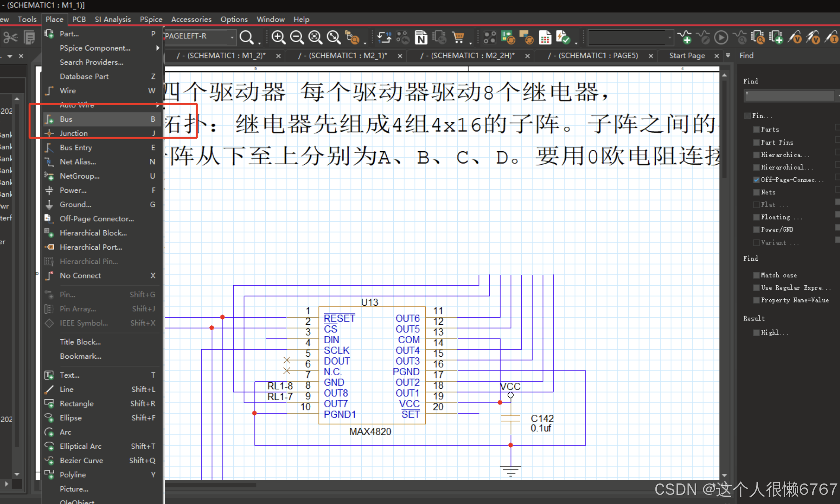Click the spreadsheet bill of materials icon
Viewport: 840px width, 504px height.
[x=545, y=38]
